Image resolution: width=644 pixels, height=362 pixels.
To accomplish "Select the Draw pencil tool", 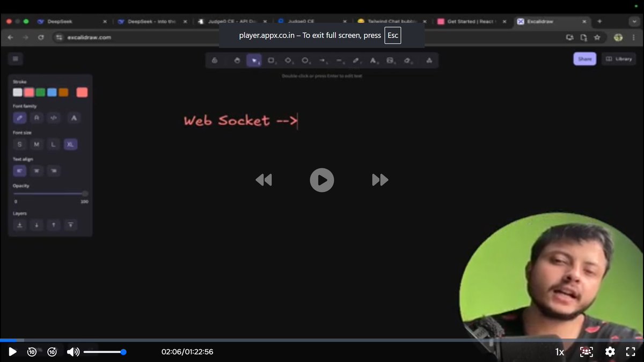I will tap(356, 60).
